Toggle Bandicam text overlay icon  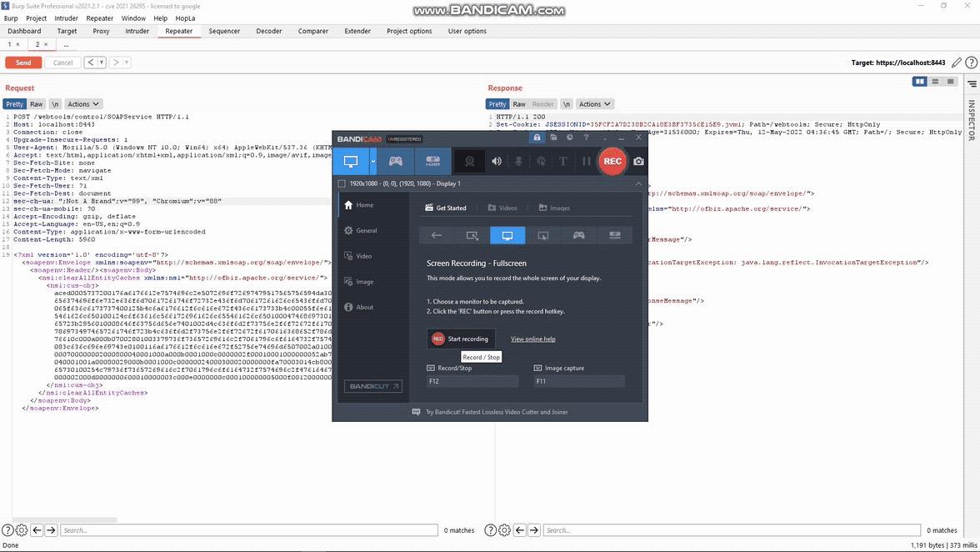pos(563,161)
